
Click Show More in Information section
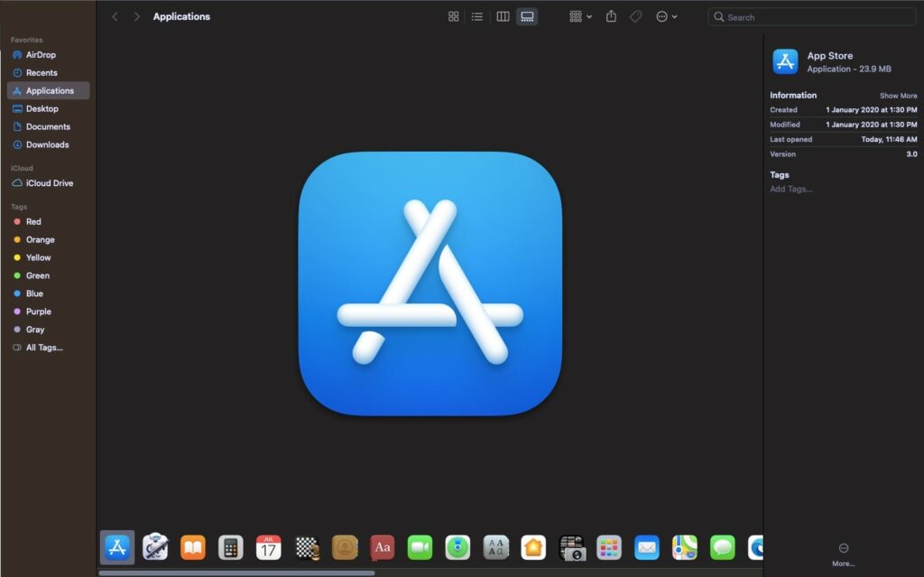(898, 96)
